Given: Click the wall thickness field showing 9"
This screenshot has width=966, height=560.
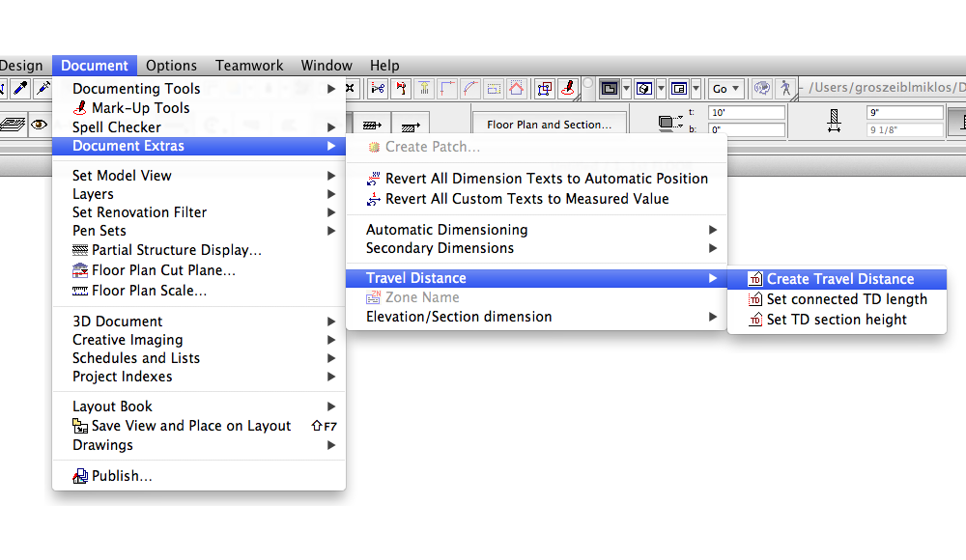Looking at the screenshot, I should click(904, 113).
